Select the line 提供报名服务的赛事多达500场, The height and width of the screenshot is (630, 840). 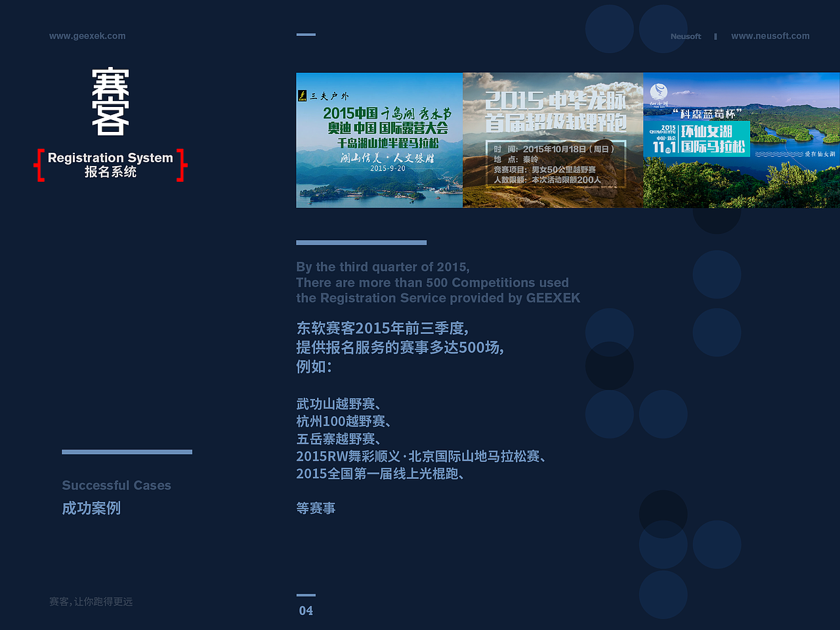tap(400, 347)
